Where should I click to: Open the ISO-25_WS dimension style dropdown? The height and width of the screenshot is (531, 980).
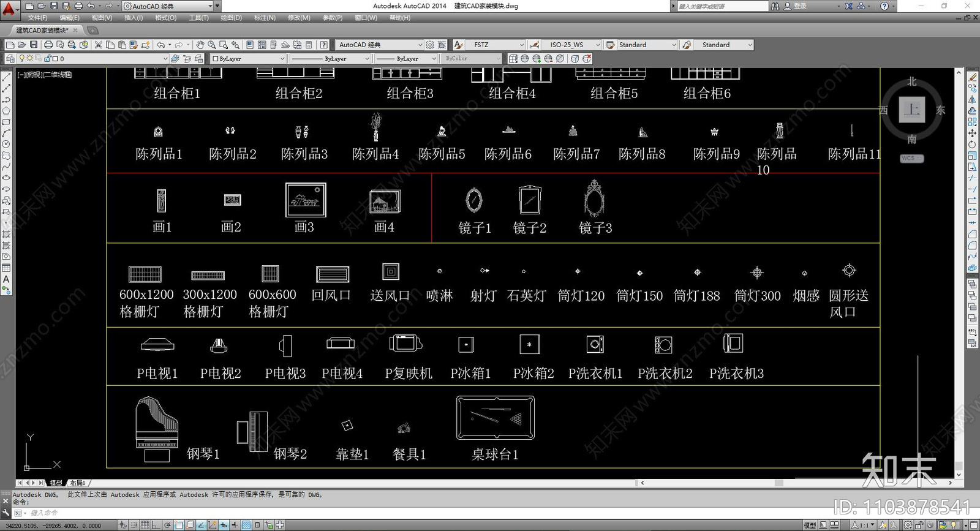[x=598, y=45]
